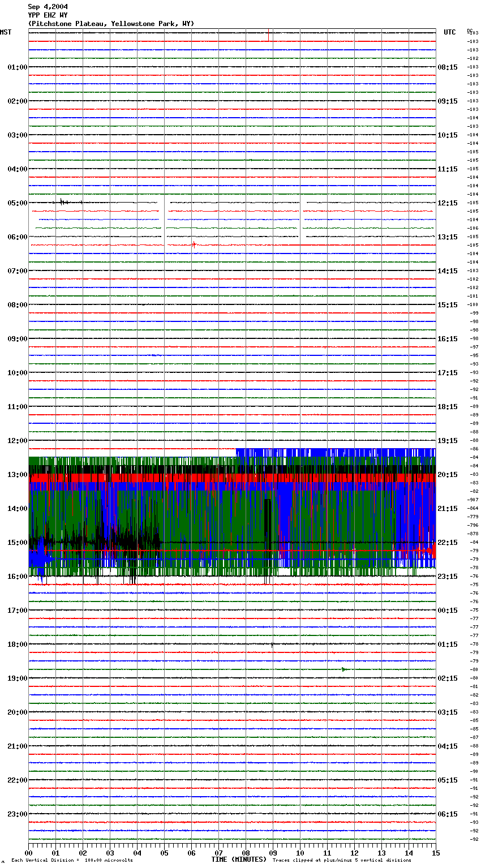This screenshot has width=481, height=868.
Task: Select the 18:00 MST time label
Action: point(18,644)
